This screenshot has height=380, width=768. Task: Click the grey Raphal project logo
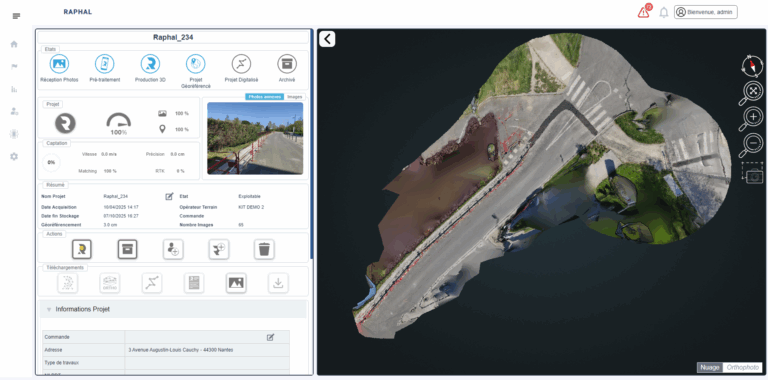click(65, 123)
